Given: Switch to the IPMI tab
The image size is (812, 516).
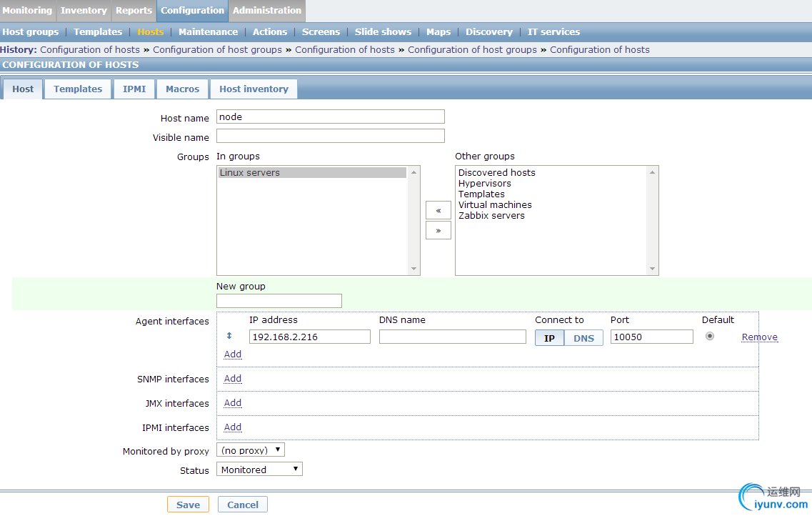Looking at the screenshot, I should [x=134, y=89].
